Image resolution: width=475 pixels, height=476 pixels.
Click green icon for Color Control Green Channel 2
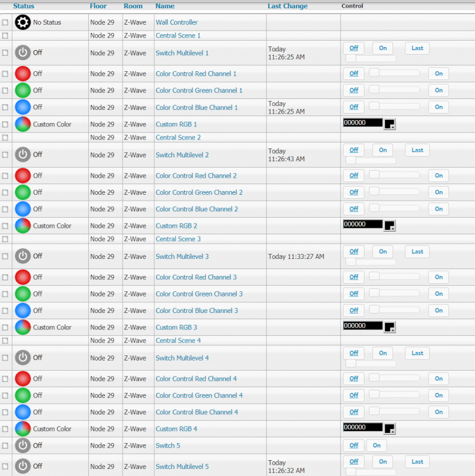click(x=23, y=192)
